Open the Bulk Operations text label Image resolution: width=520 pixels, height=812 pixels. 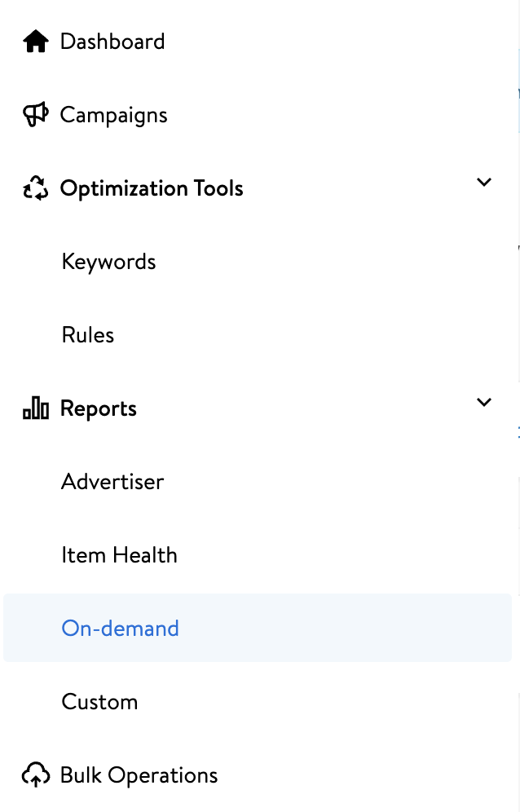point(139,776)
